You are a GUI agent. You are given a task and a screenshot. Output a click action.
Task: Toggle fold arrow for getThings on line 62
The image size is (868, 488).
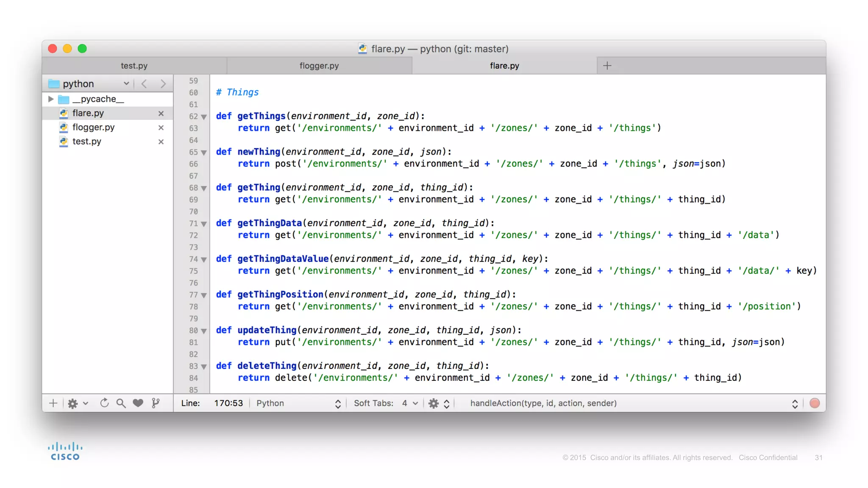click(x=204, y=117)
